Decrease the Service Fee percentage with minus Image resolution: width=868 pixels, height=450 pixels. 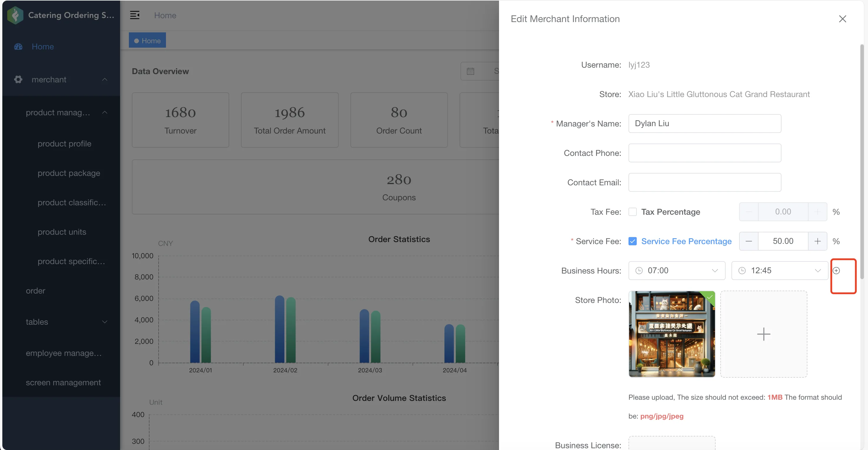(749, 241)
